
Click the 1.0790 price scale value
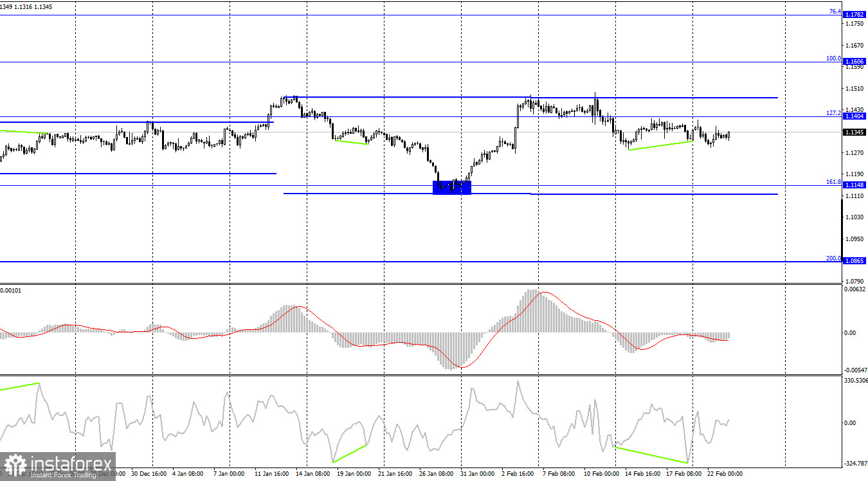[855, 282]
